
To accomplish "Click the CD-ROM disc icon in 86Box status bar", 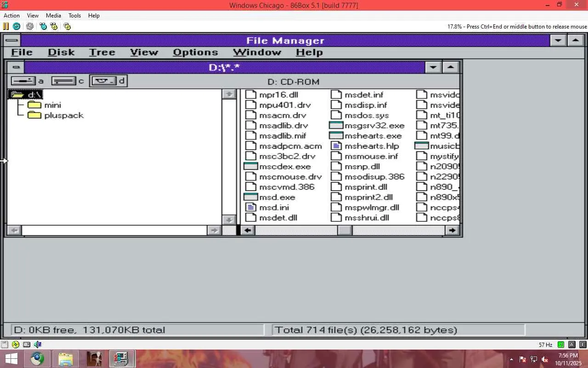I will click(x=16, y=344).
